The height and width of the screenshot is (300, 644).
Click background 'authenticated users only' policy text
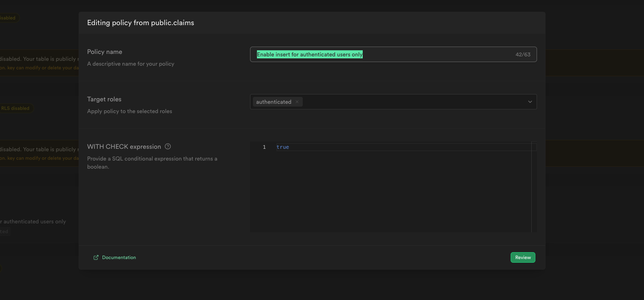pyautogui.click(x=33, y=222)
